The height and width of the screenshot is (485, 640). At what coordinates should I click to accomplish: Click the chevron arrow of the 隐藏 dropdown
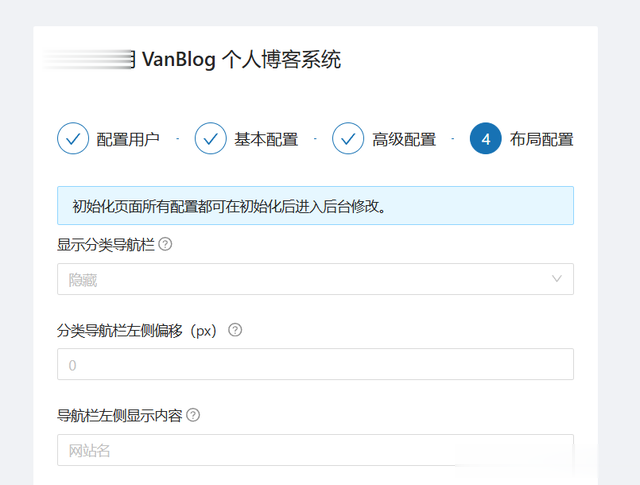(557, 279)
